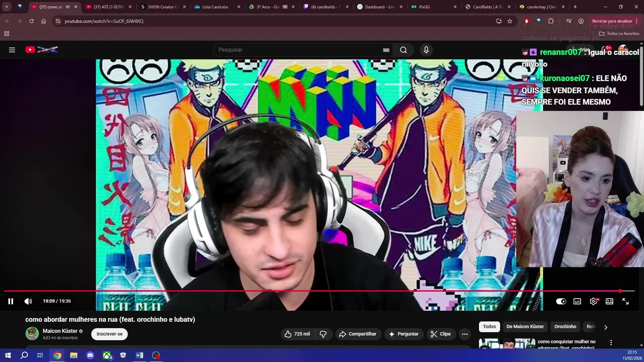The height and width of the screenshot is (362, 644).
Task: Open 'como conquistar mulher no whatsapp' thumbnail
Action: (x=507, y=343)
